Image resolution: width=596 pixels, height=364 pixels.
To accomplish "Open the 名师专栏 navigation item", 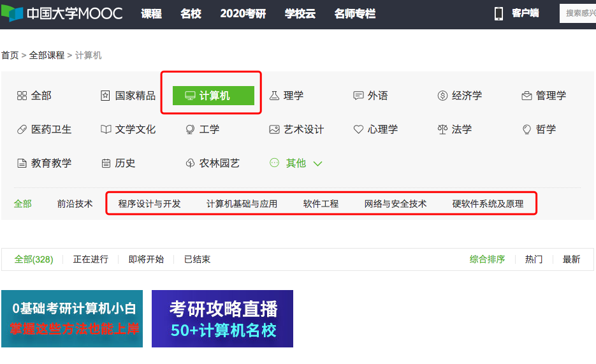I will 355,13.
